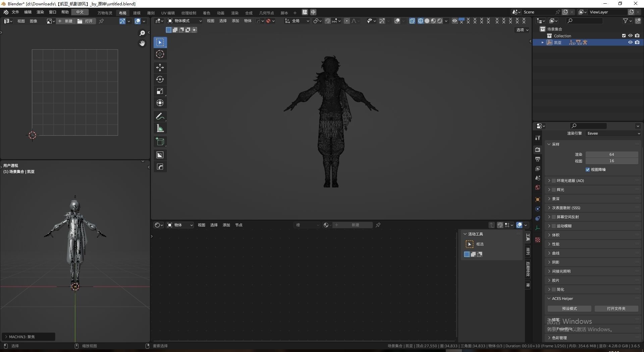644x352 pixels.
Task: Choose the Scale tool
Action: click(x=160, y=91)
